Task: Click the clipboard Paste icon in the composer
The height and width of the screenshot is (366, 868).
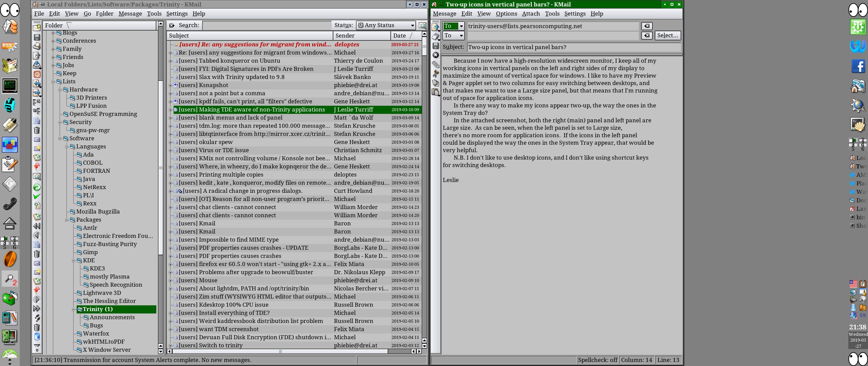Action: (x=436, y=92)
